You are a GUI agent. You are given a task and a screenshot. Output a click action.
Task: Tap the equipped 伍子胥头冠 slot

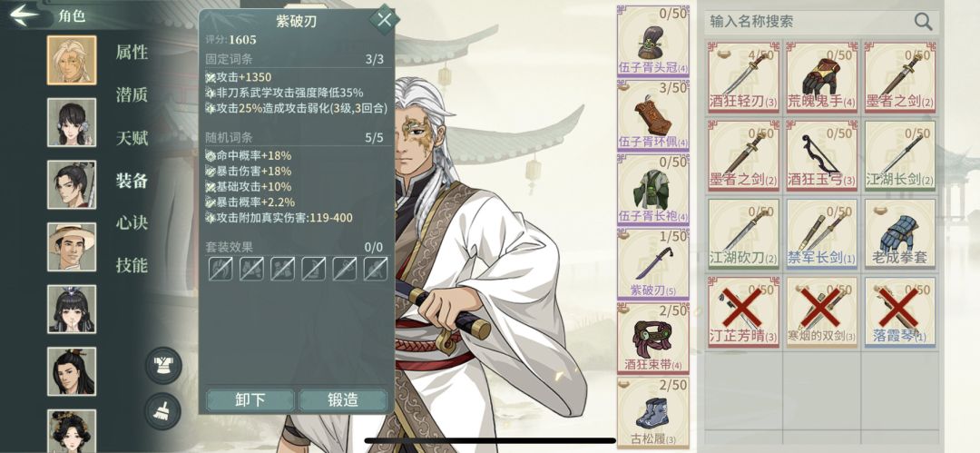pyautogui.click(x=653, y=41)
